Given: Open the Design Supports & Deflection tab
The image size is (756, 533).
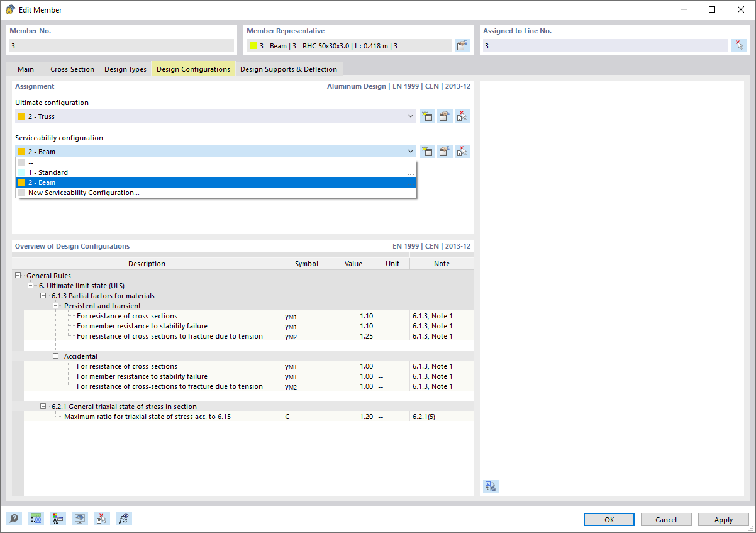Looking at the screenshot, I should [289, 69].
